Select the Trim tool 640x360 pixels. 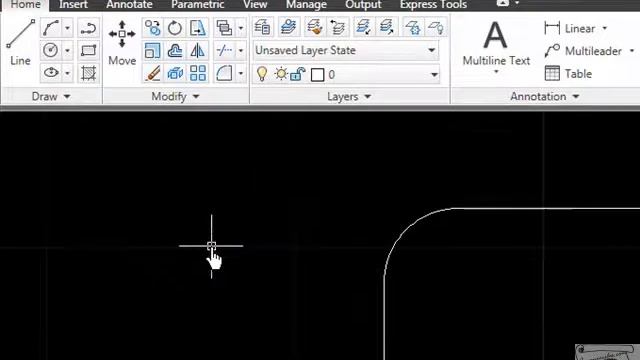(224, 51)
